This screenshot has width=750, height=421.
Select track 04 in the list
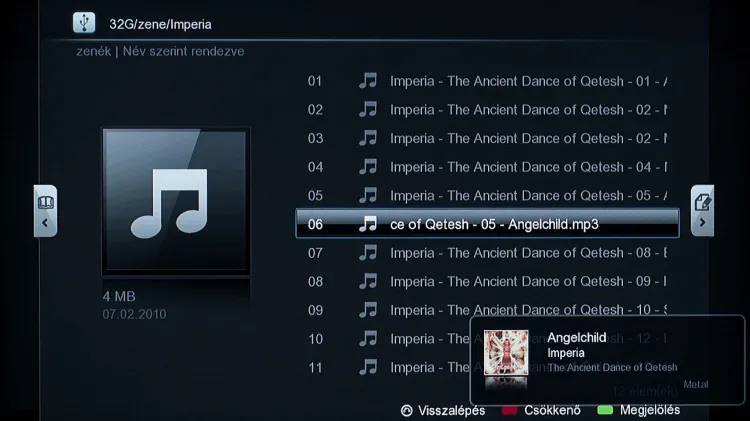[x=487, y=167]
